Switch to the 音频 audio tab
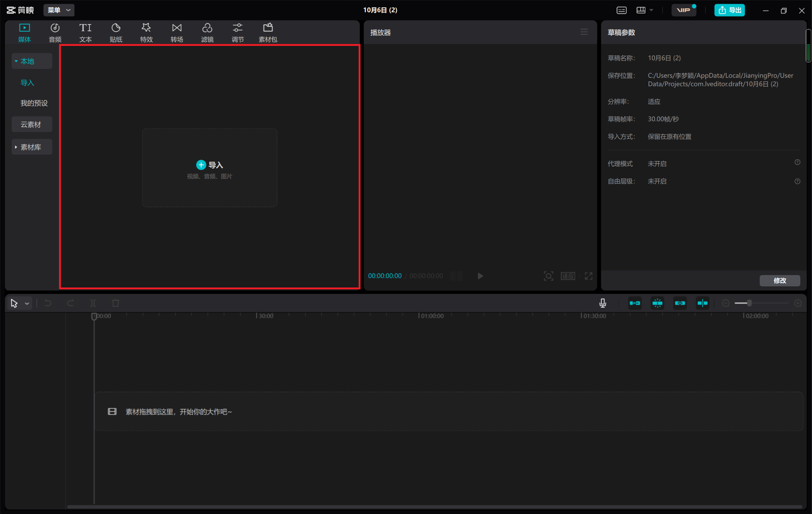 tap(55, 32)
